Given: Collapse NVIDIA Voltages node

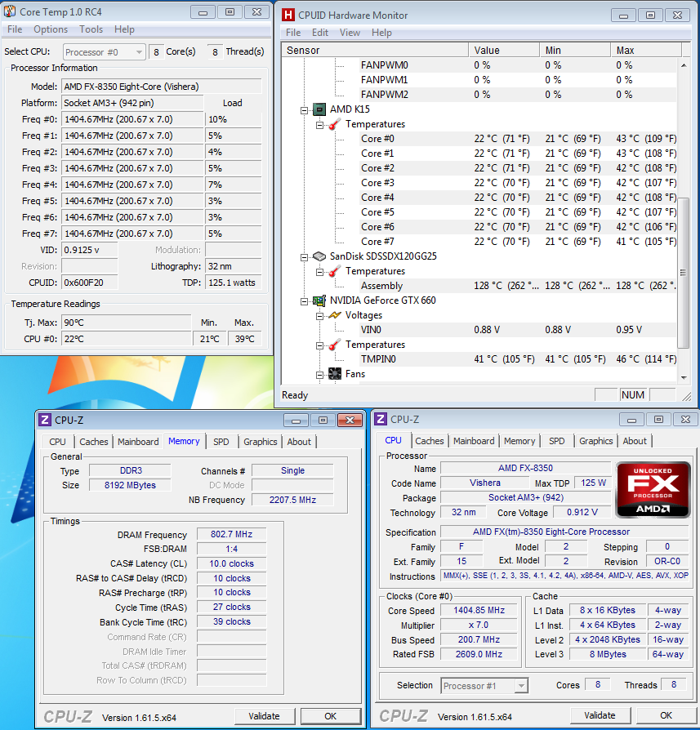Looking at the screenshot, I should coord(319,316).
